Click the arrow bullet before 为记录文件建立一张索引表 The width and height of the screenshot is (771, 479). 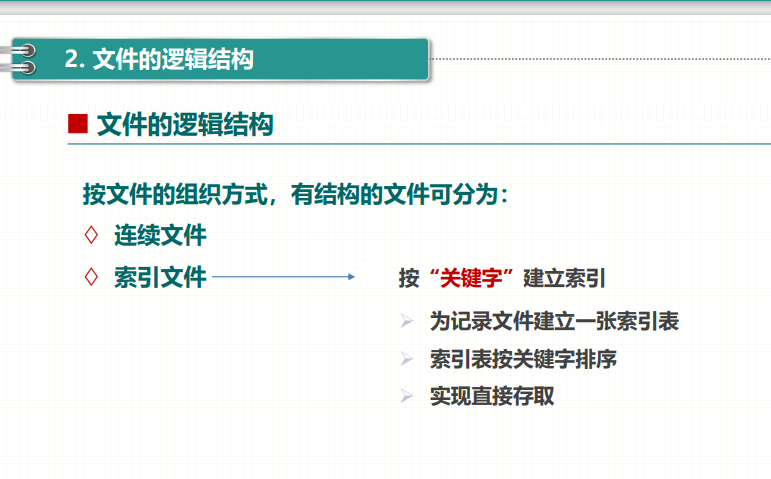coord(407,321)
